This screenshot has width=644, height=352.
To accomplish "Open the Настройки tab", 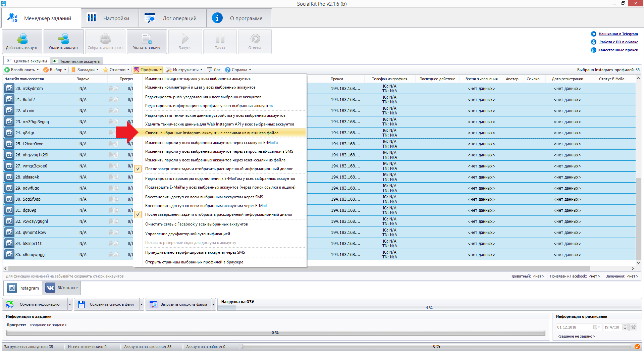I will [110, 18].
